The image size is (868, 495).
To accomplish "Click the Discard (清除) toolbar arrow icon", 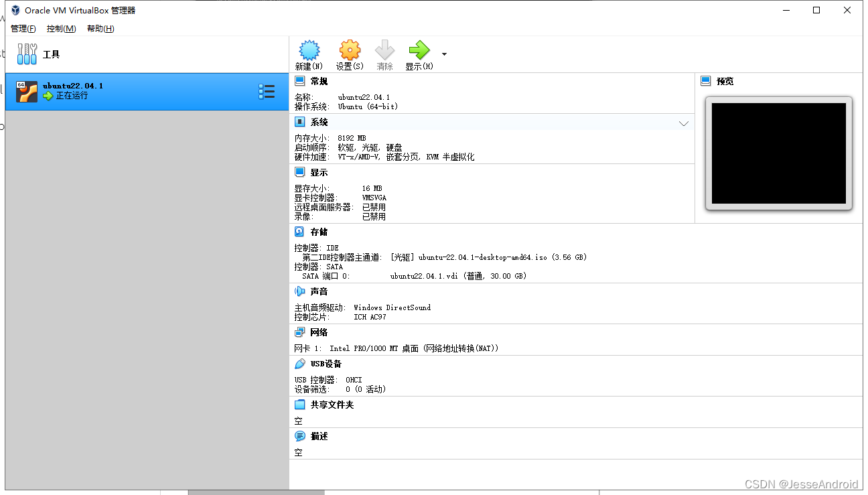I will 384,50.
